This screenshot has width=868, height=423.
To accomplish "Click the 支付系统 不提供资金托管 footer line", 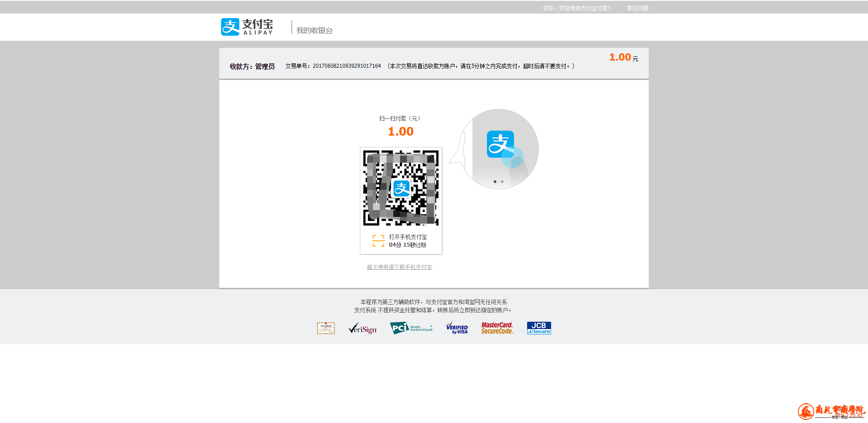I will coord(433,310).
